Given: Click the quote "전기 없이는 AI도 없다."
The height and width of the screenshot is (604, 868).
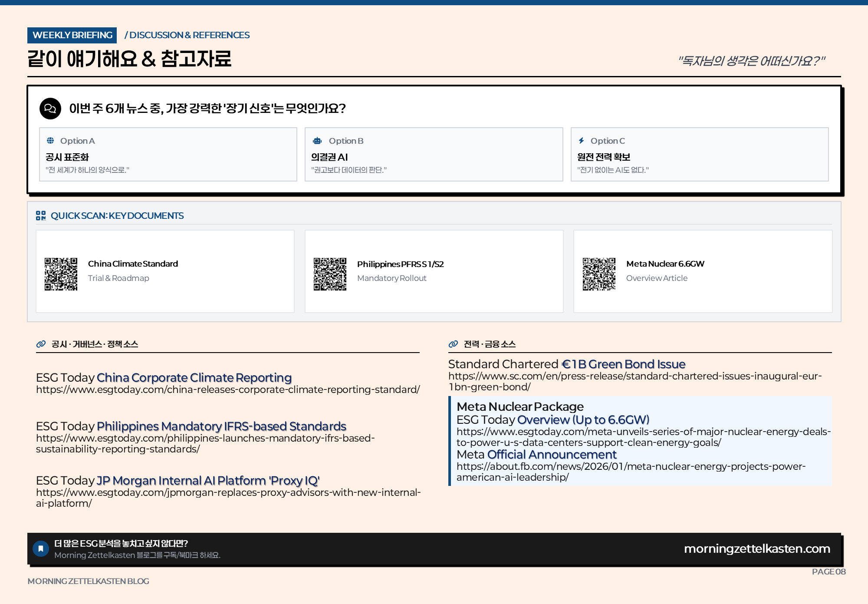Looking at the screenshot, I should [613, 170].
